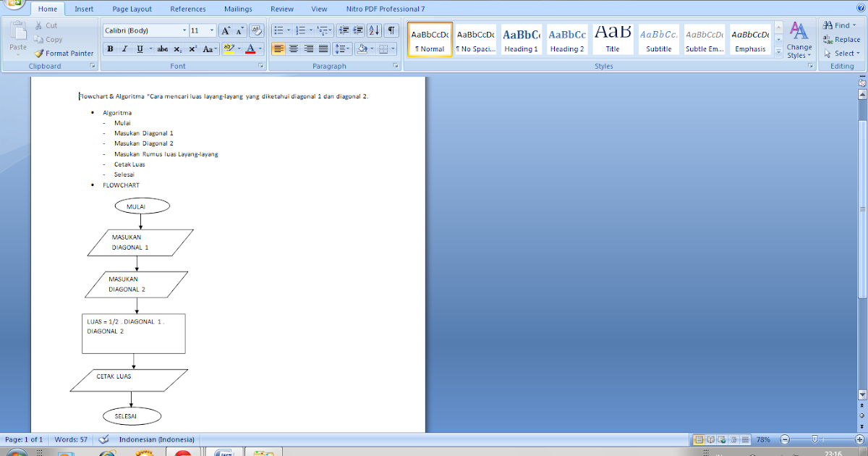Check proofing errors icon in status bar
The height and width of the screenshot is (456, 868).
point(103,439)
